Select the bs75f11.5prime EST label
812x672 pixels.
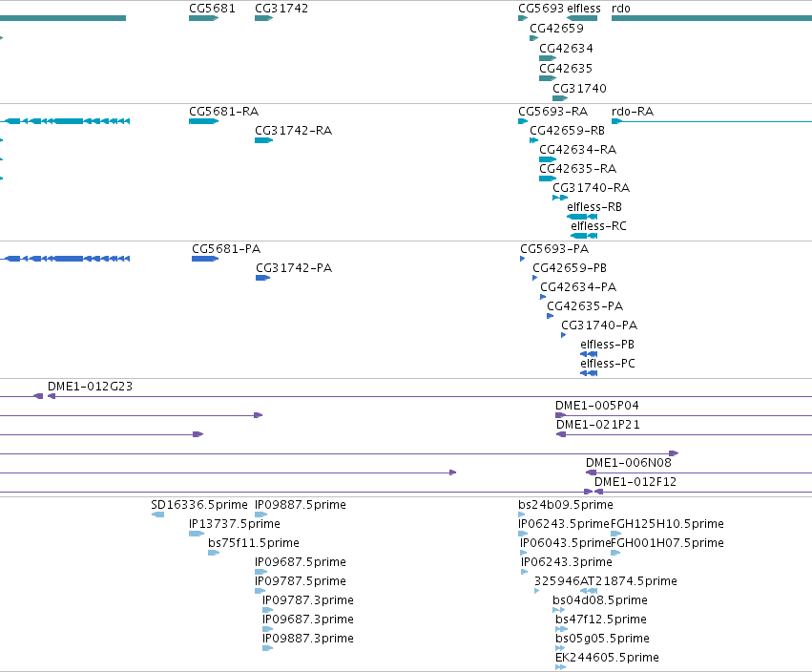point(254,543)
